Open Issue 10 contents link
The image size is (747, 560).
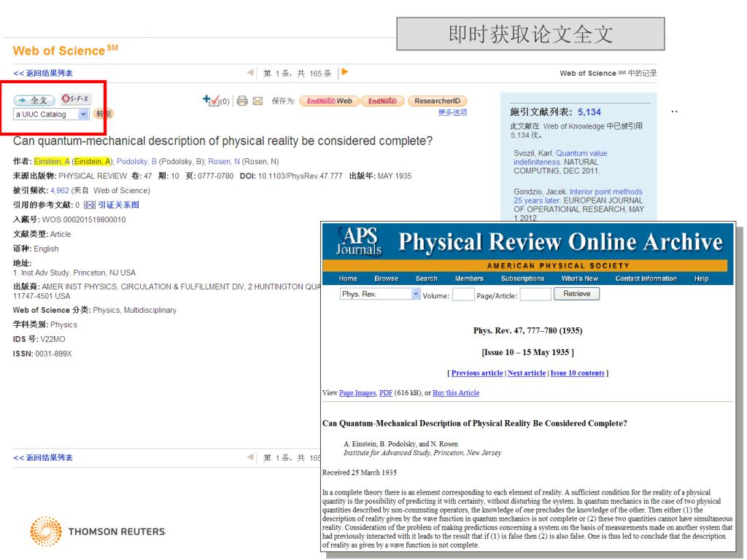[577, 373]
